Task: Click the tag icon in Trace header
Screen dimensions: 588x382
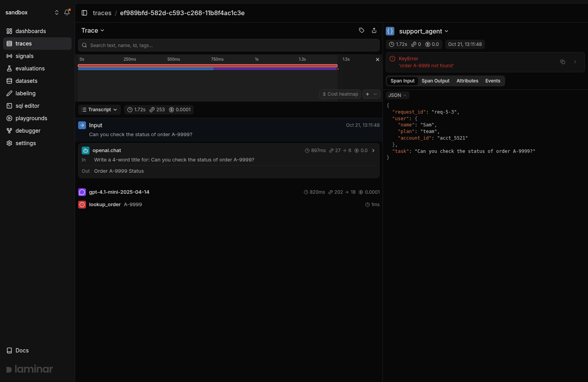Action: (362, 30)
